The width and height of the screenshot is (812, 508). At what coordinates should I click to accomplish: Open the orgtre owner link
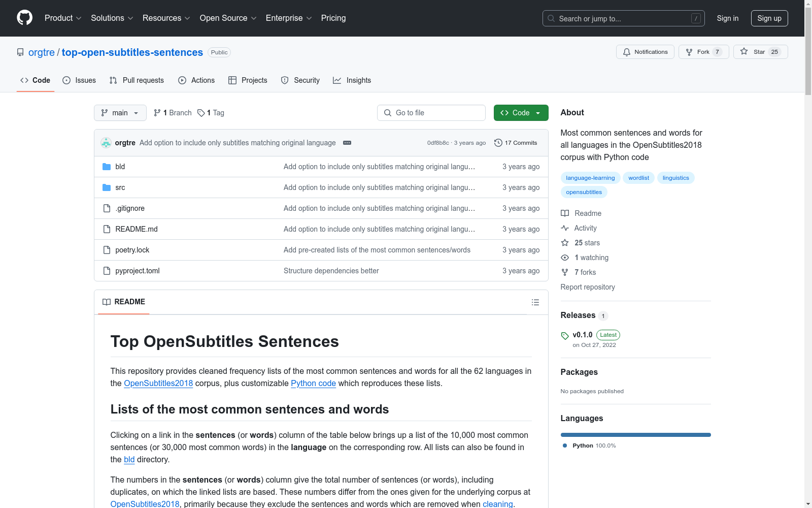(x=42, y=52)
